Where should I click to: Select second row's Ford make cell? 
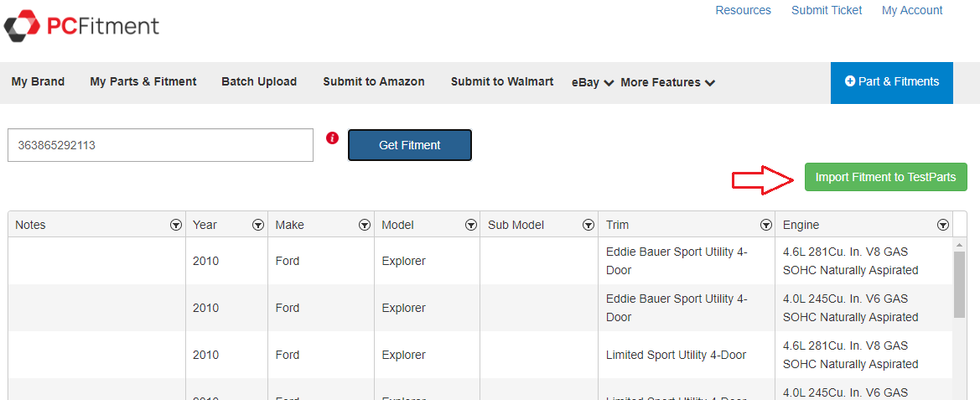321,308
